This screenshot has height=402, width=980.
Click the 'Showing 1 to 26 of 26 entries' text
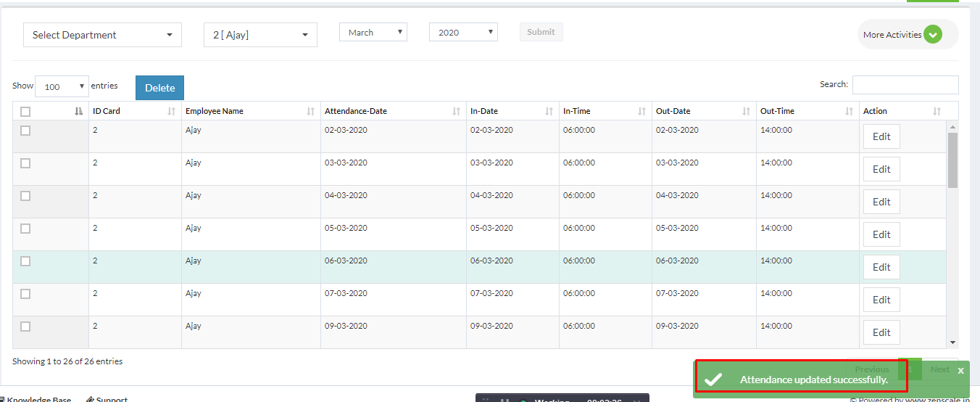(67, 361)
